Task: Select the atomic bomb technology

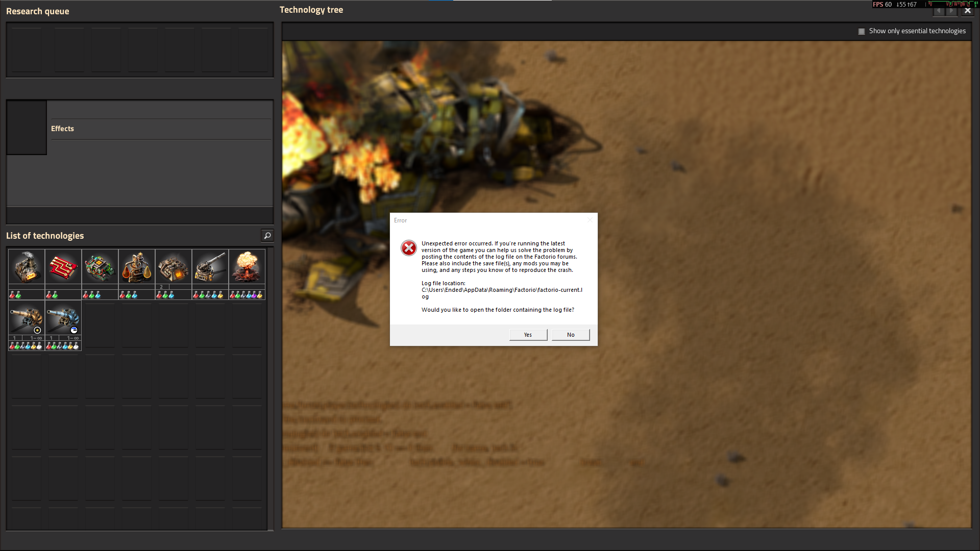Action: click(247, 267)
